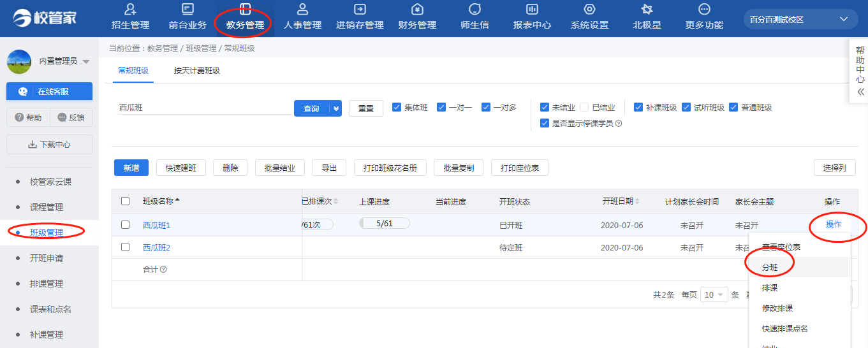Open the per-page count dropdown showing 10
The image size is (868, 348).
click(x=714, y=295)
